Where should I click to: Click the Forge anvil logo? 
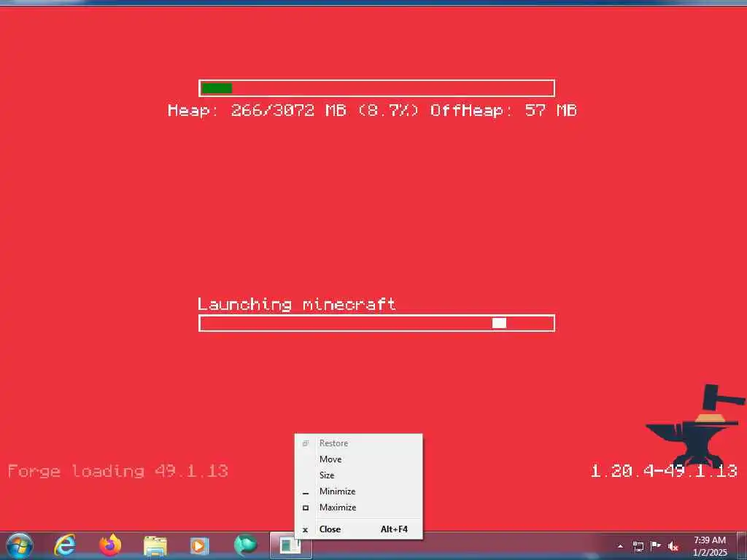(696, 425)
